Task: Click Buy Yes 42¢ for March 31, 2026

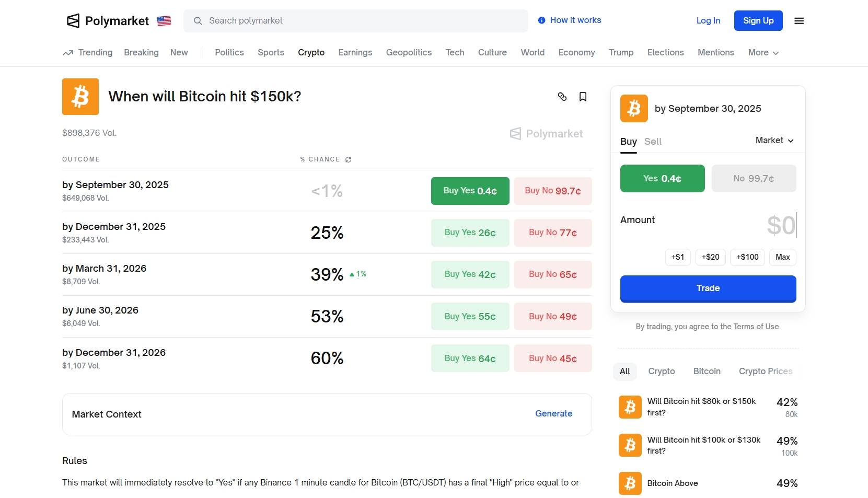Action: click(470, 274)
